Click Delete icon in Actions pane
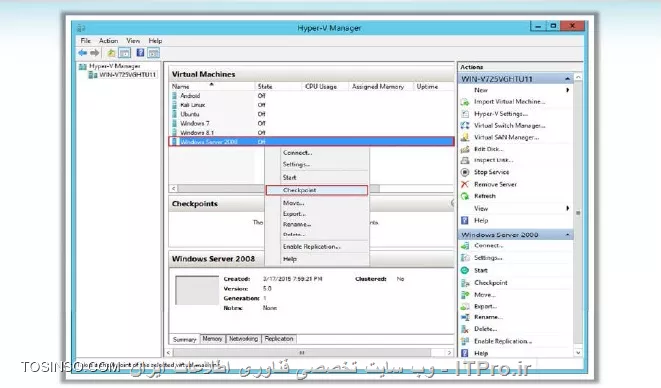 coord(465,329)
